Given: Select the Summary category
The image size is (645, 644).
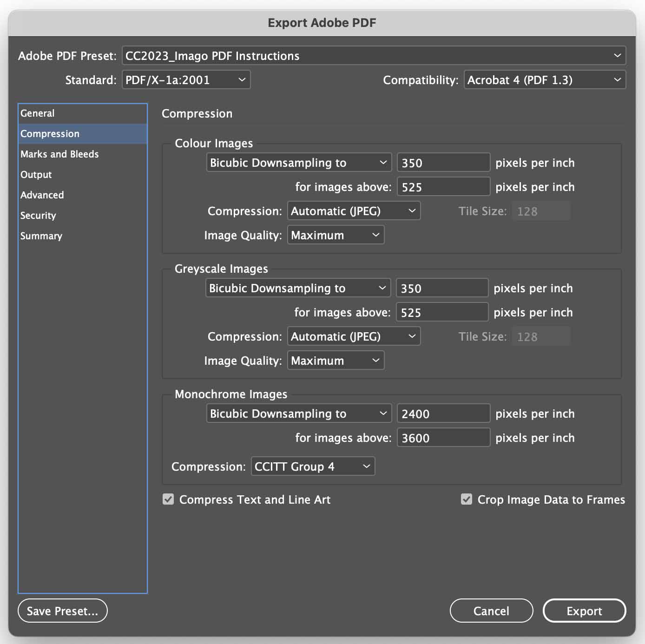Looking at the screenshot, I should pos(83,236).
